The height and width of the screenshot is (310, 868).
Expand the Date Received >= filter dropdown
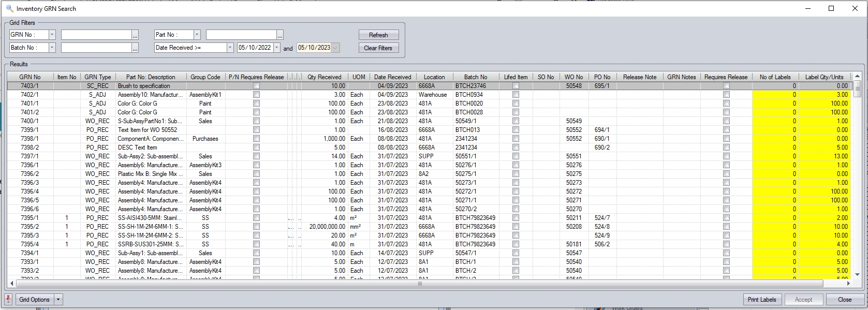(x=230, y=48)
